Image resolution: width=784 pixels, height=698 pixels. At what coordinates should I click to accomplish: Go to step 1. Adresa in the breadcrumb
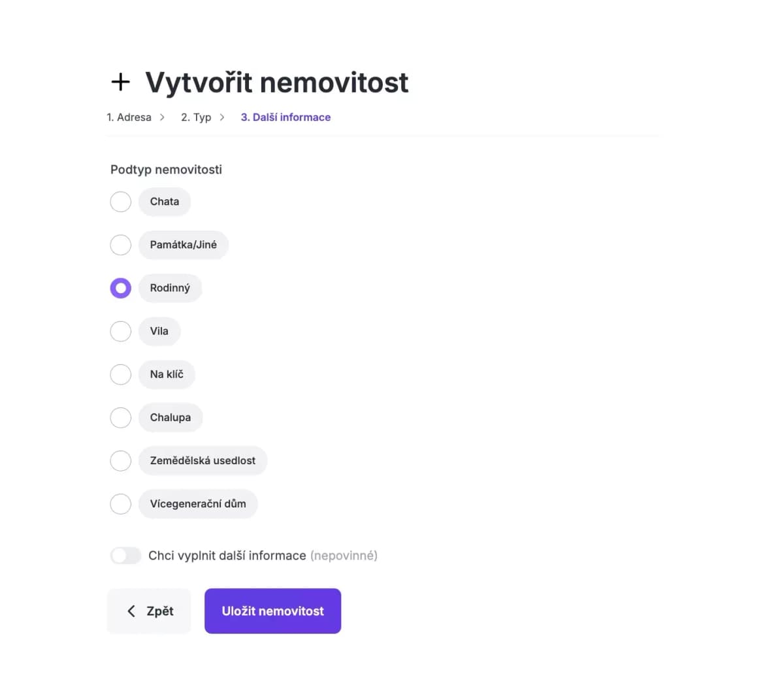[129, 117]
